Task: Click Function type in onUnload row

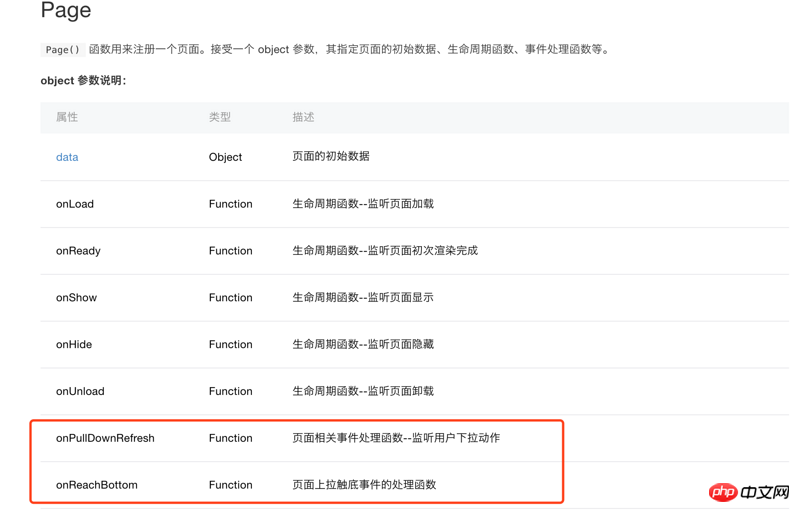Action: 231,392
